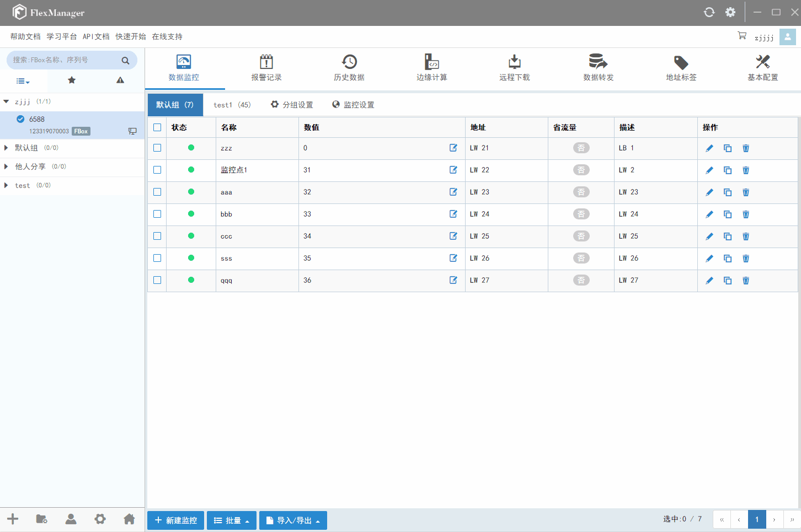
Task: Open 帮助文档 menu link
Action: pos(25,36)
